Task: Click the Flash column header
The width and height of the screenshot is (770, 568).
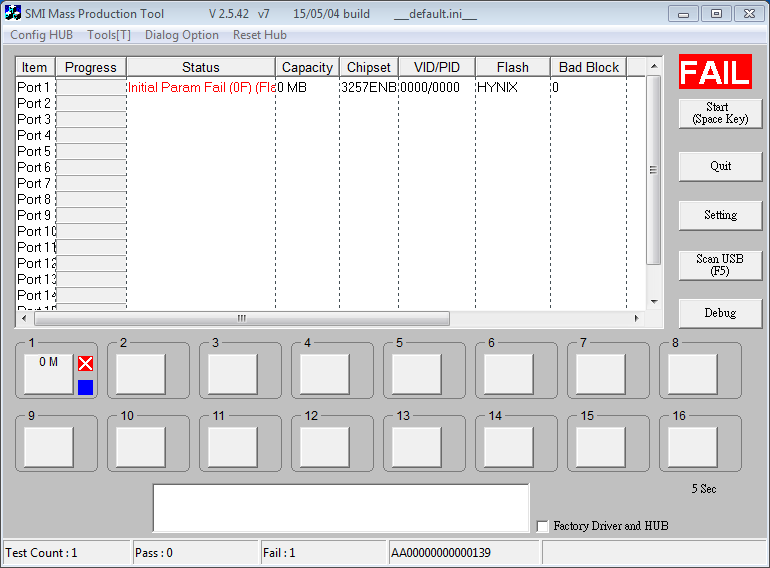Action: coord(513,67)
